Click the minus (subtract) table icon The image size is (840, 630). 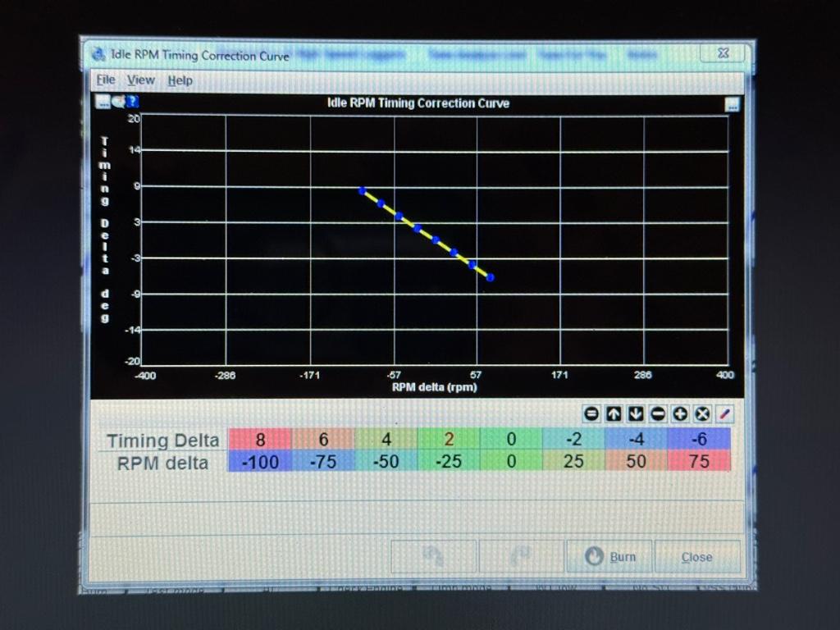click(x=658, y=414)
